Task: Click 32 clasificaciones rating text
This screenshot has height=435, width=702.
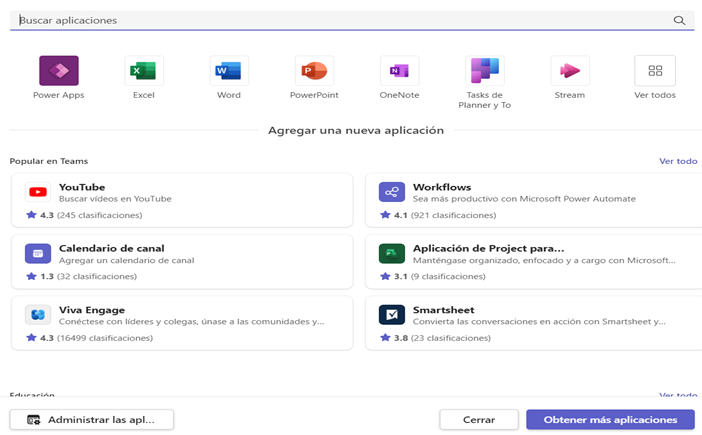Action: (x=97, y=277)
